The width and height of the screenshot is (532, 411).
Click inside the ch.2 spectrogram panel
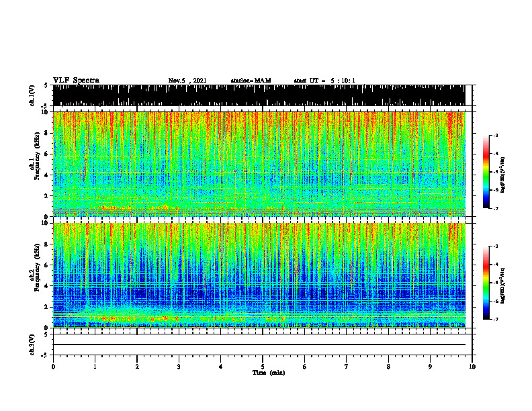click(x=259, y=275)
